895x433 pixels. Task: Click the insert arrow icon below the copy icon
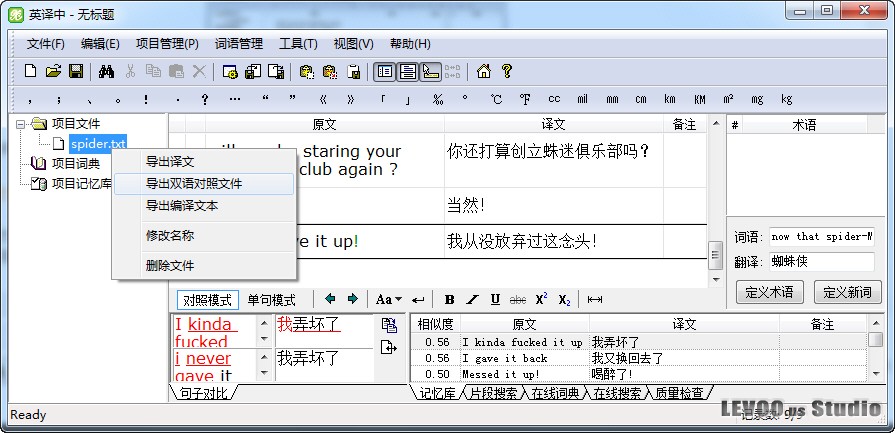coord(389,347)
